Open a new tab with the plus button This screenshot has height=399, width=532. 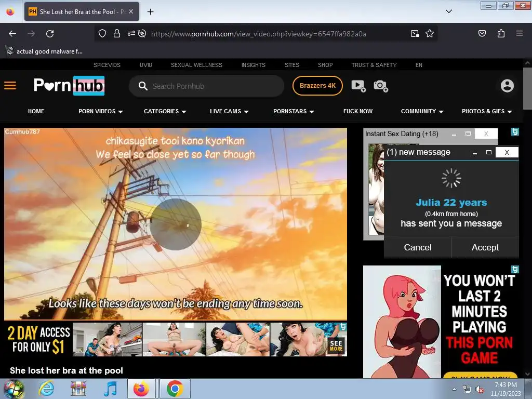pos(150,12)
